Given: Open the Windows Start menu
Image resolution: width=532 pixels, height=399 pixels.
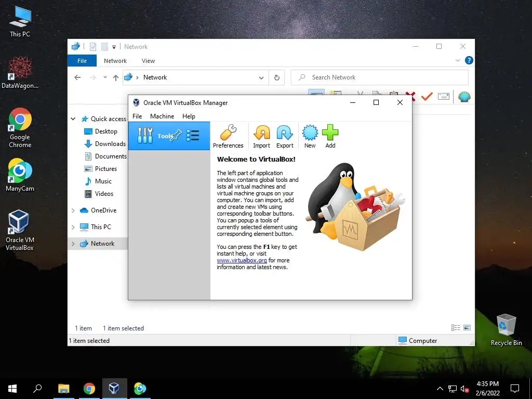Looking at the screenshot, I should [x=12, y=389].
